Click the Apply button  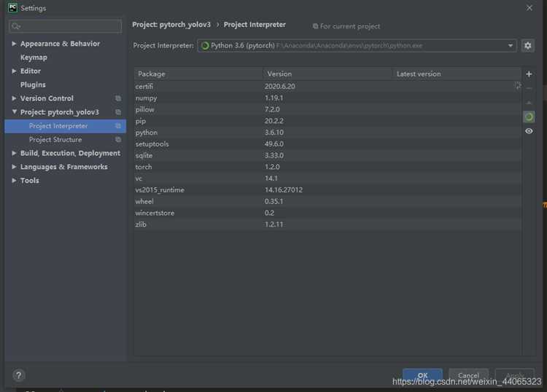[x=515, y=375]
